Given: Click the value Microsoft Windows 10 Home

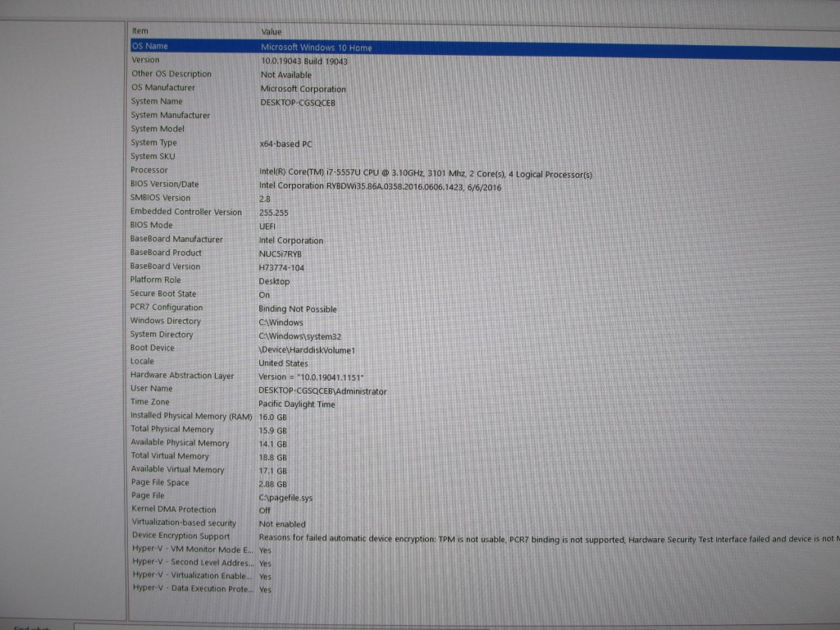Looking at the screenshot, I should click(x=316, y=48).
